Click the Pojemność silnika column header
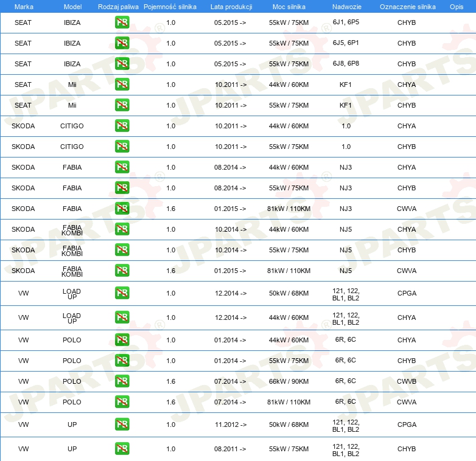 click(170, 7)
